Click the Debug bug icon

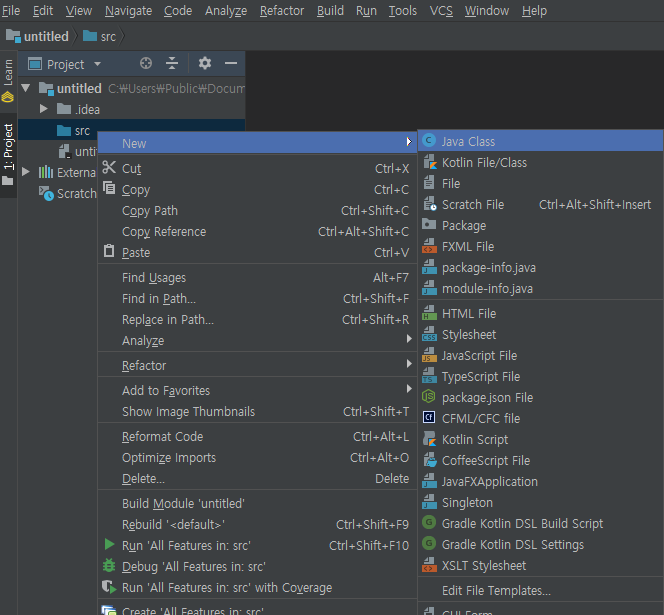(109, 566)
